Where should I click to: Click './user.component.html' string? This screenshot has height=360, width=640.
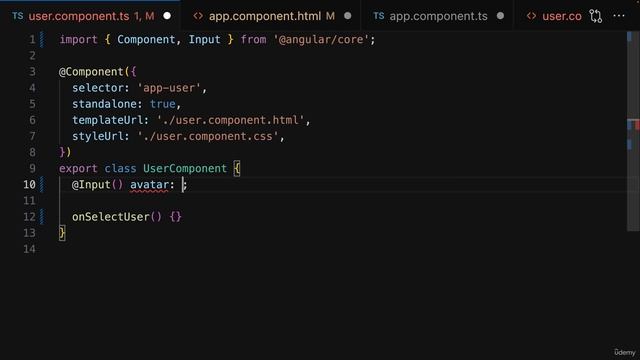tap(231, 120)
